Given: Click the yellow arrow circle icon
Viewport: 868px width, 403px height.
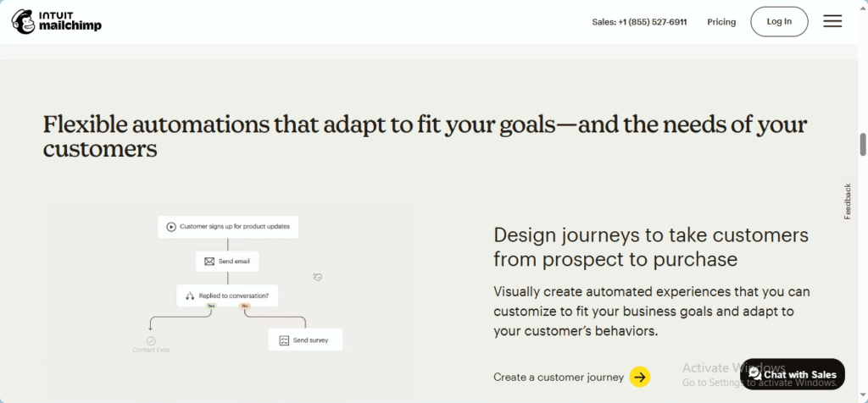Looking at the screenshot, I should tap(640, 377).
